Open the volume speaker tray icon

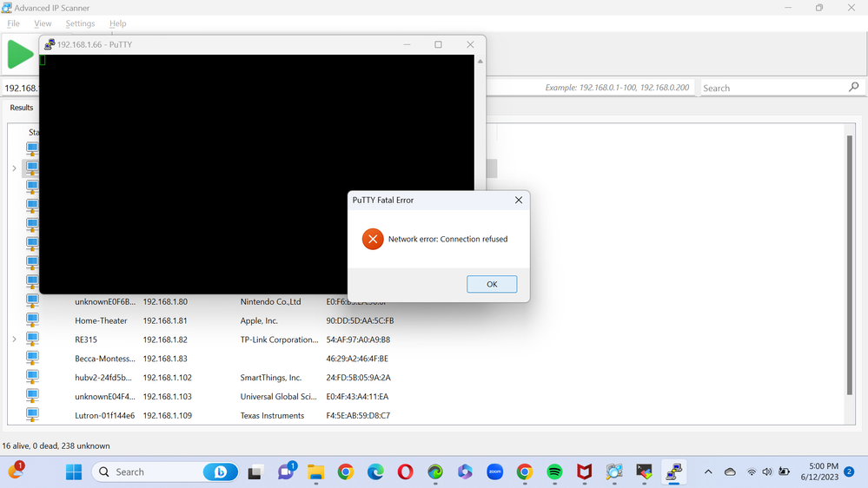click(x=766, y=472)
